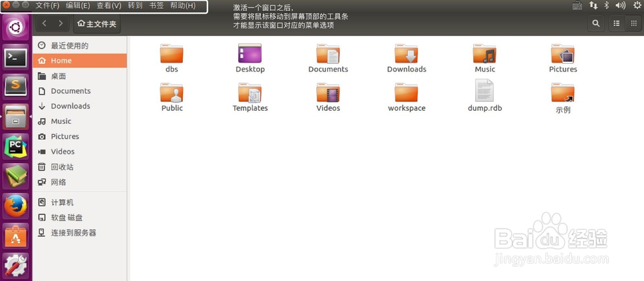Select 软盘 磁盘 in the sidebar
This screenshot has height=281, width=644.
(x=80, y=218)
